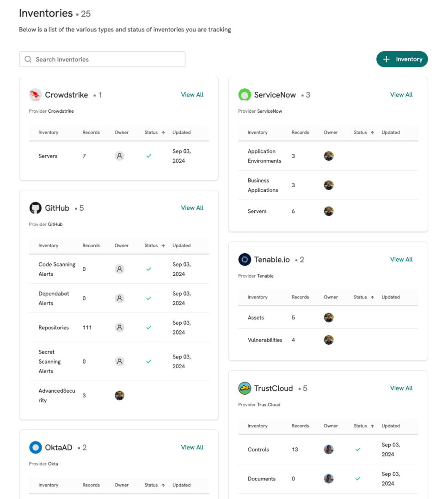Select the Controls inventory name

pyautogui.click(x=258, y=450)
